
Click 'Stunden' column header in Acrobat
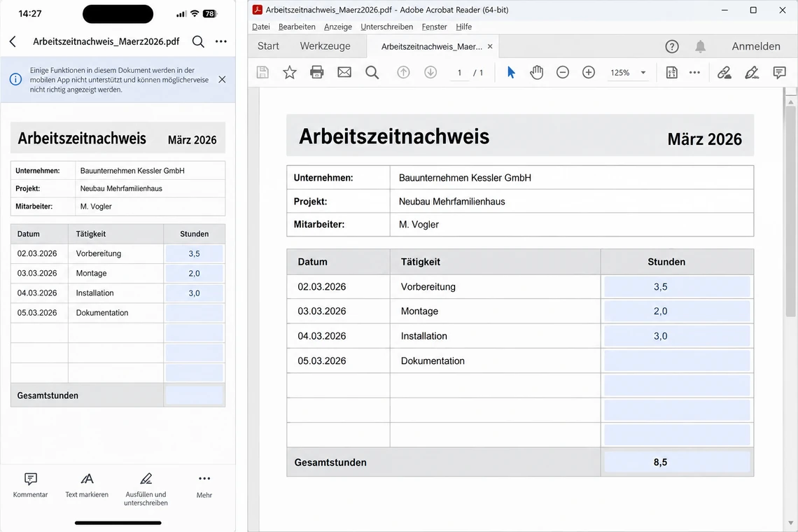point(666,262)
